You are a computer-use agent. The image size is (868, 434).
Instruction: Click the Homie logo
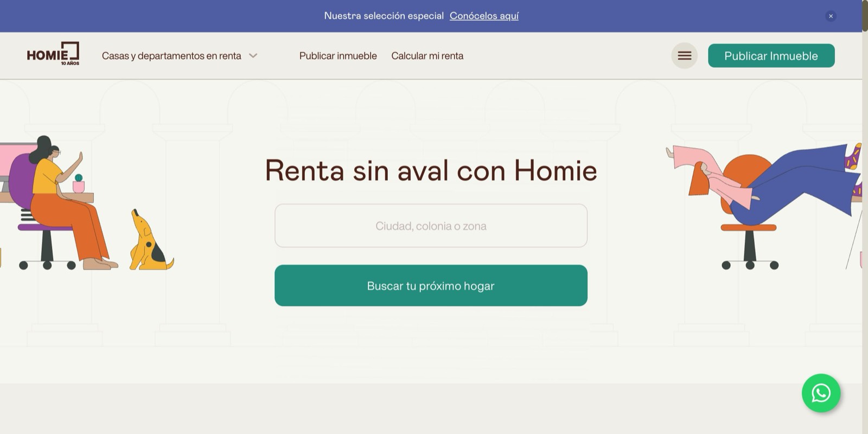tap(53, 54)
